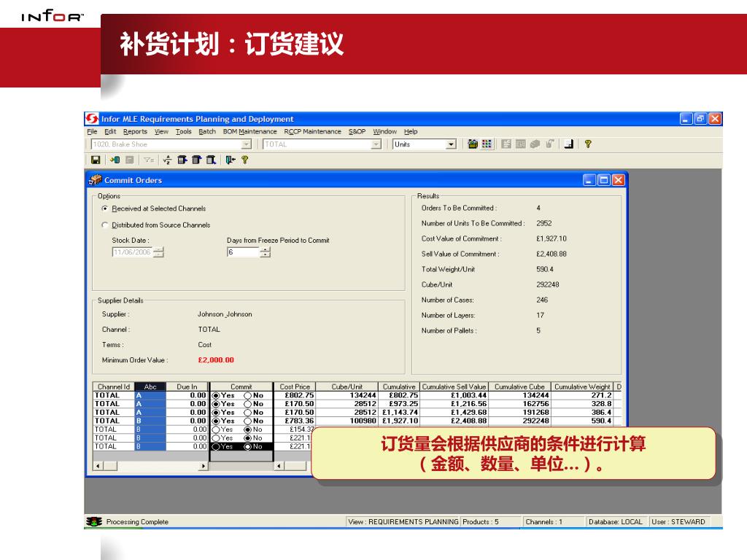Image resolution: width=747 pixels, height=560 pixels.
Task: Click the barrel icon beside the exit door
Action: point(211,160)
